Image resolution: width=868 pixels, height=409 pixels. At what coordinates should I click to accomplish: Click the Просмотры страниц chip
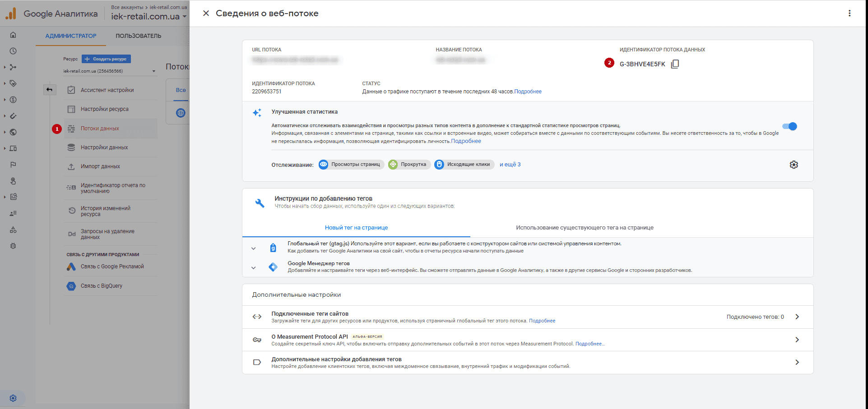click(351, 165)
